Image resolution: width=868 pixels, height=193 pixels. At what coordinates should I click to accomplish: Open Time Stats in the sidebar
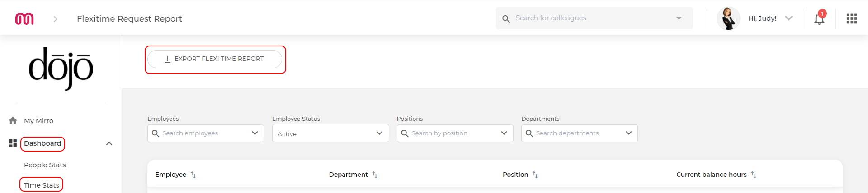click(x=42, y=185)
